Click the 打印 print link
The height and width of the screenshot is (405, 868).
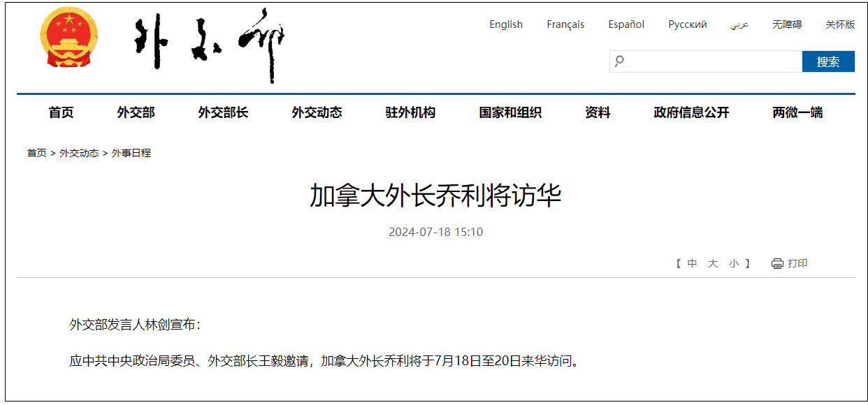click(x=797, y=264)
